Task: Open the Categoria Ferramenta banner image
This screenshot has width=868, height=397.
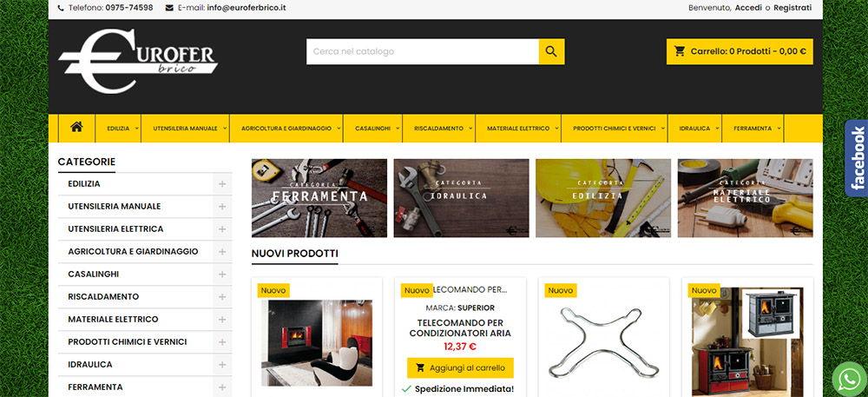Action: [319, 198]
